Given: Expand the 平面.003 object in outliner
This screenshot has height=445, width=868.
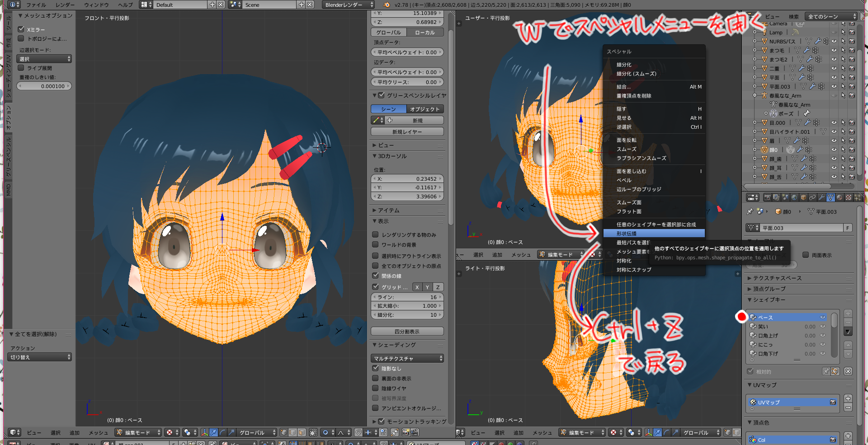Looking at the screenshot, I should click(755, 86).
